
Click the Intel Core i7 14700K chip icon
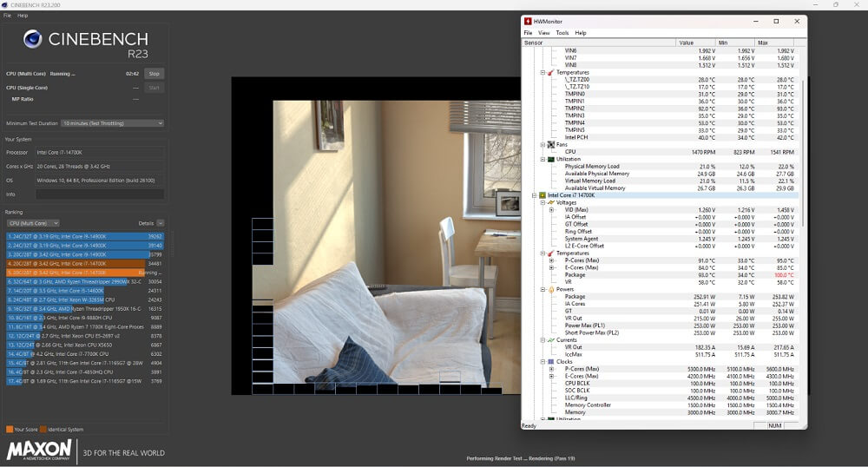pos(542,195)
